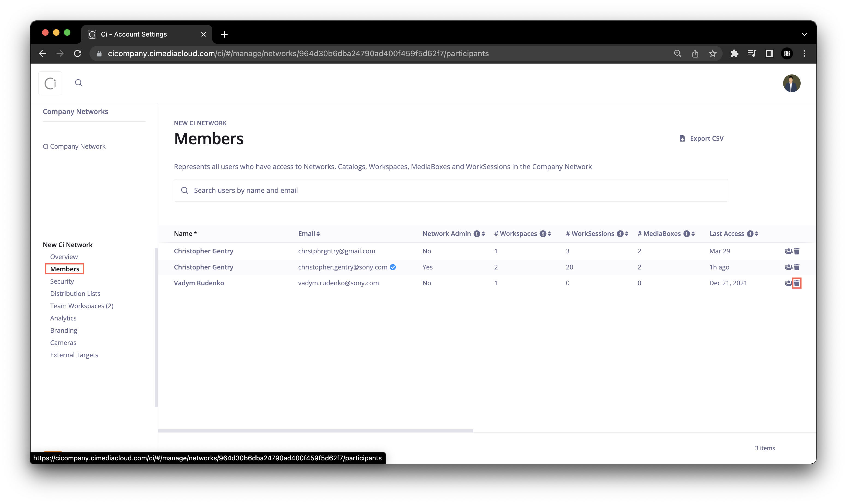The image size is (847, 504).
Task: Open Distribution Lists in sidebar
Action: coord(75,294)
